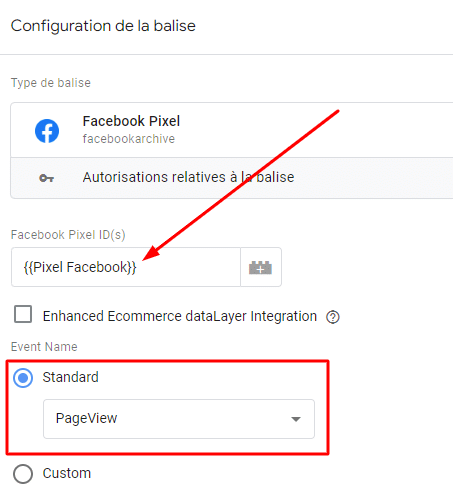Expand Autorisations relatives à la balise
Screen dimensions: 453x495
tap(232, 178)
